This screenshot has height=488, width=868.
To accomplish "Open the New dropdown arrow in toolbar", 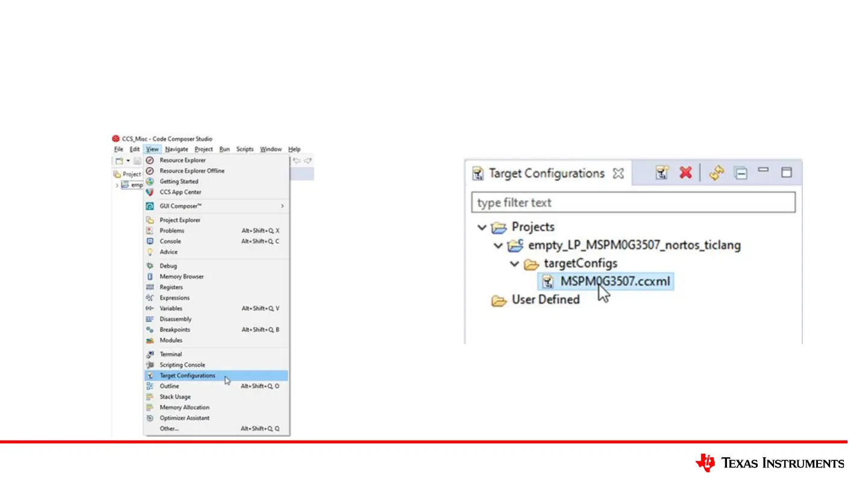I will [x=128, y=161].
